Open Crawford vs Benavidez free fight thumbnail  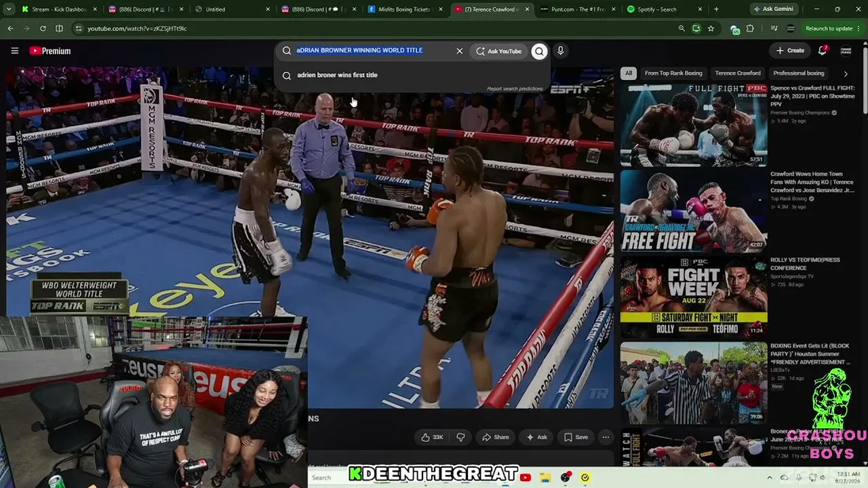694,211
